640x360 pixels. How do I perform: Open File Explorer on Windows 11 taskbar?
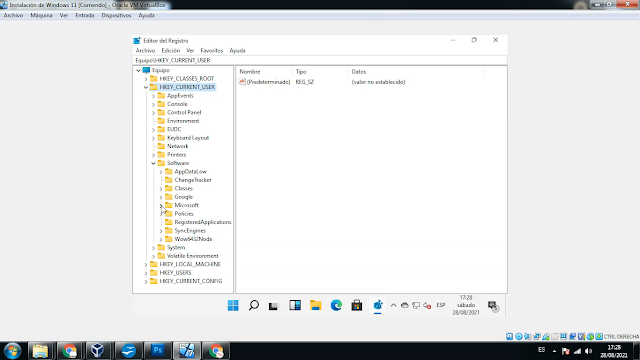(316, 305)
